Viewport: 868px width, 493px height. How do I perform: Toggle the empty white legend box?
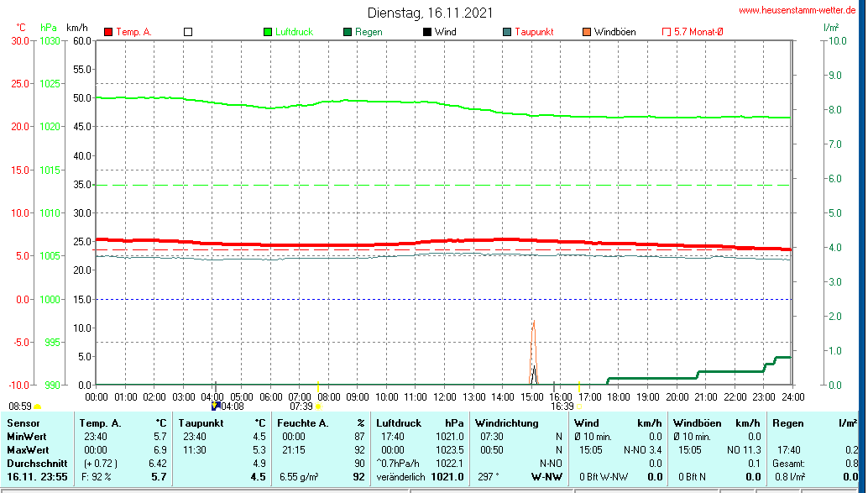(x=188, y=32)
